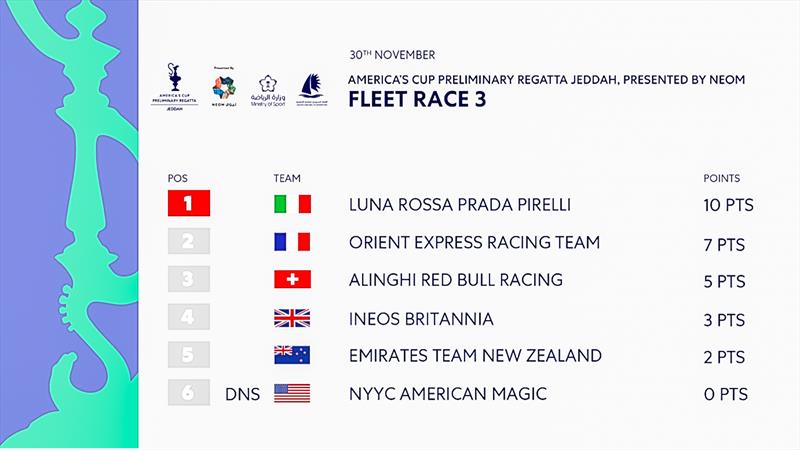Viewport: 800px width, 450px height.
Task: Click the blue sailboat federation logo
Action: click(312, 90)
